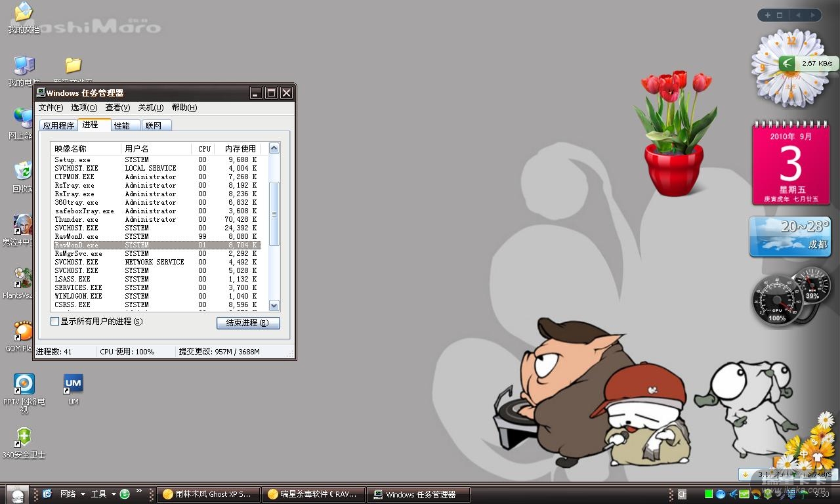Open the weather widget for 成都
Image resolution: width=840 pixels, height=504 pixels.
[790, 237]
